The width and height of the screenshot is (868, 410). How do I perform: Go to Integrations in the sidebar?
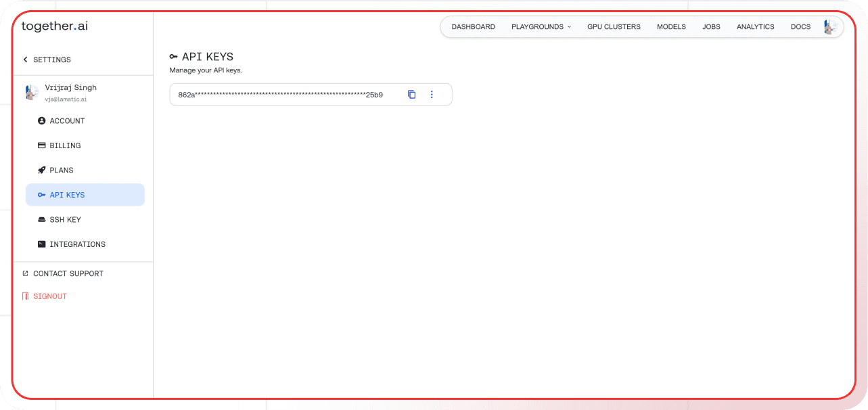pos(77,244)
